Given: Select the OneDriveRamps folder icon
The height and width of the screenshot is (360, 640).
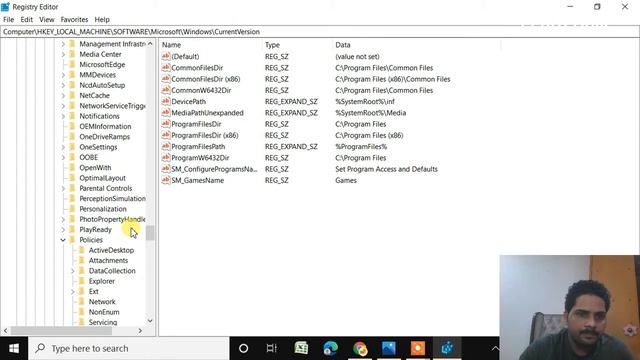Looking at the screenshot, I should (x=72, y=137).
